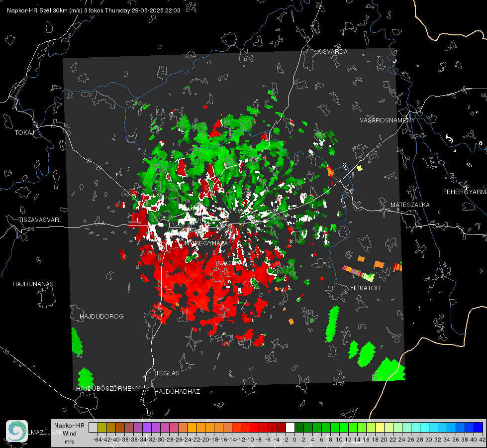The width and height of the screenshot is (487, 448).
Task: Click the elongated green echo south of Nyírbátor
Action: click(332, 324)
